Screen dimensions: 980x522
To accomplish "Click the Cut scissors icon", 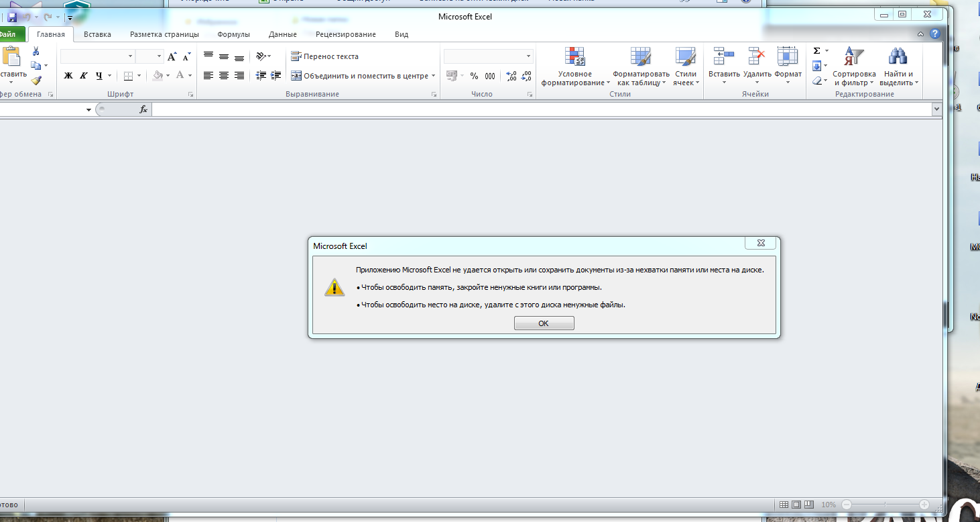I will pos(36,51).
